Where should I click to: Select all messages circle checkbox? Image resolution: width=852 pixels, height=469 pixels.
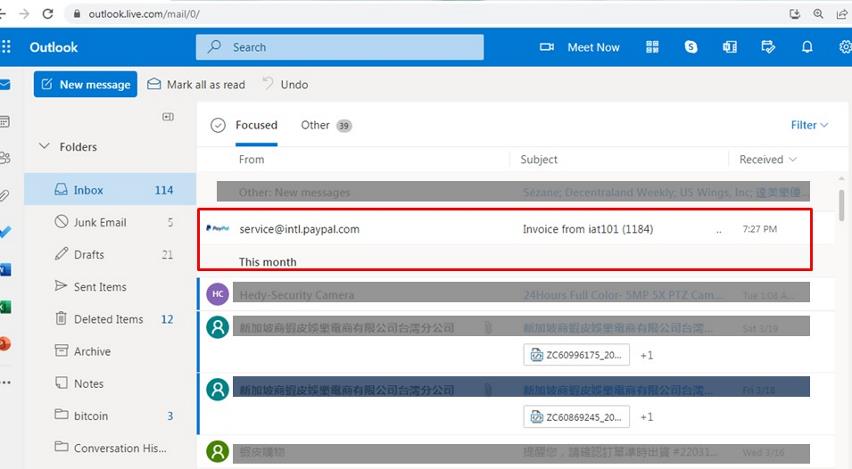(218, 126)
